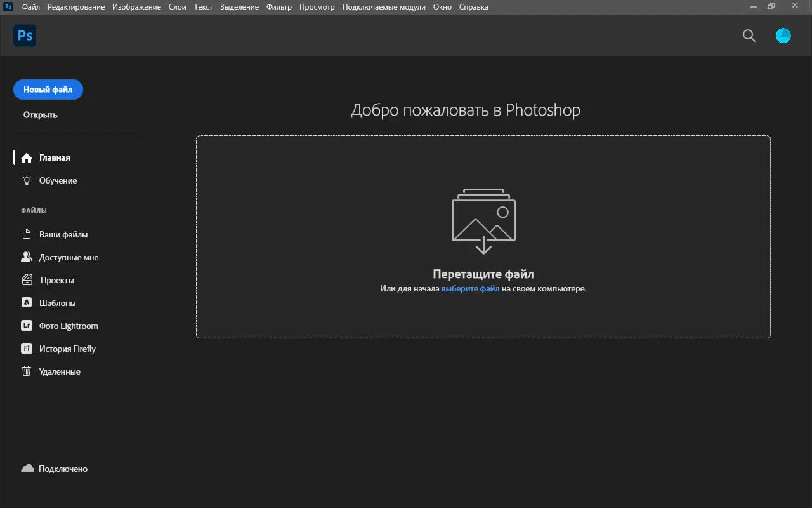Click the lightbulb icon beside Обучение

[x=27, y=180]
